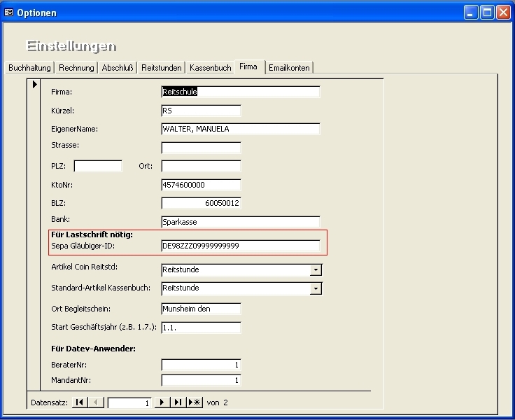Select the Firma tab
Image resolution: width=515 pixels, height=420 pixels.
coord(248,66)
